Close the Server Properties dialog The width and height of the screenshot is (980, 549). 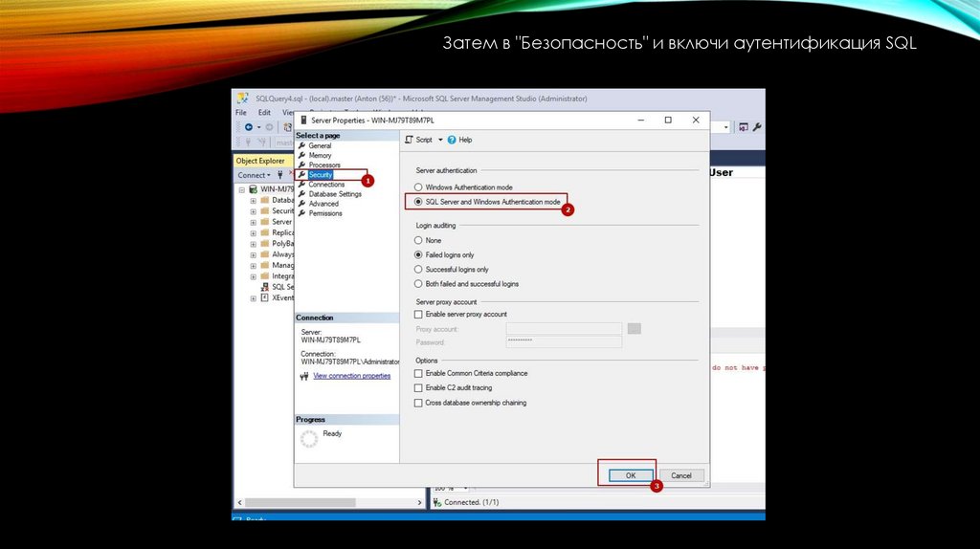coord(696,120)
